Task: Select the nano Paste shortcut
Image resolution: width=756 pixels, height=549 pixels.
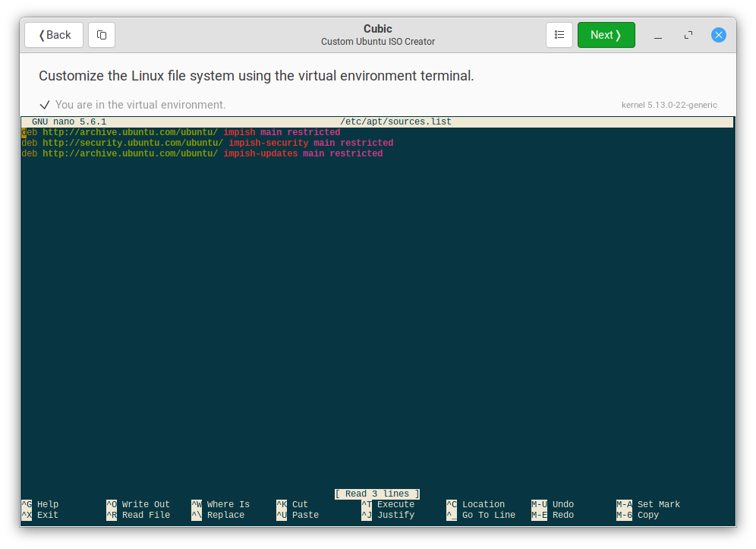Action: [x=298, y=514]
